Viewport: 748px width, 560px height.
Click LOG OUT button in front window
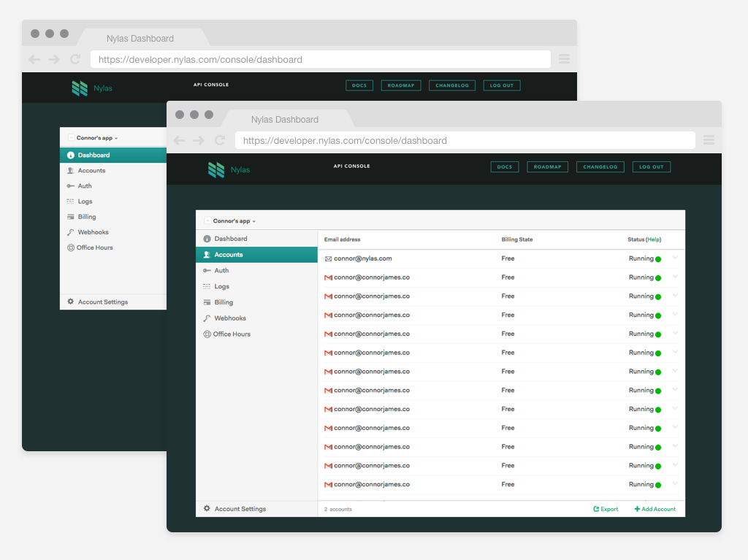[x=651, y=167]
